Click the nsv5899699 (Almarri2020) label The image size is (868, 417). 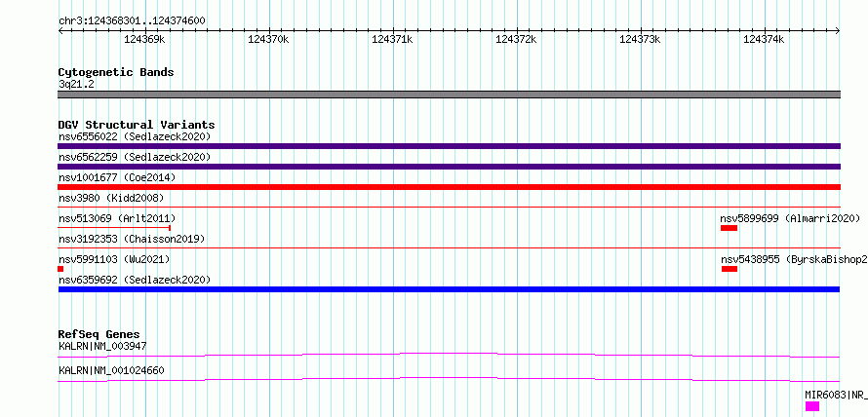point(790,218)
